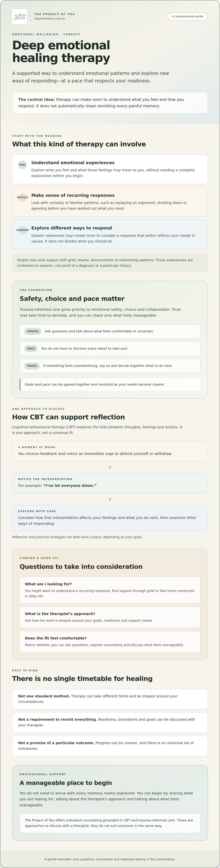Open 'What am I looking for?' card
The width and height of the screenshot is (220, 868).
[110, 590]
